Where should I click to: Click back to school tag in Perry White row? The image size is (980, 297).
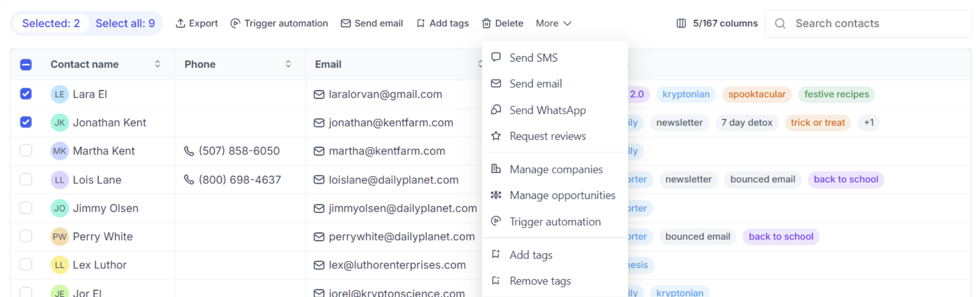781,236
